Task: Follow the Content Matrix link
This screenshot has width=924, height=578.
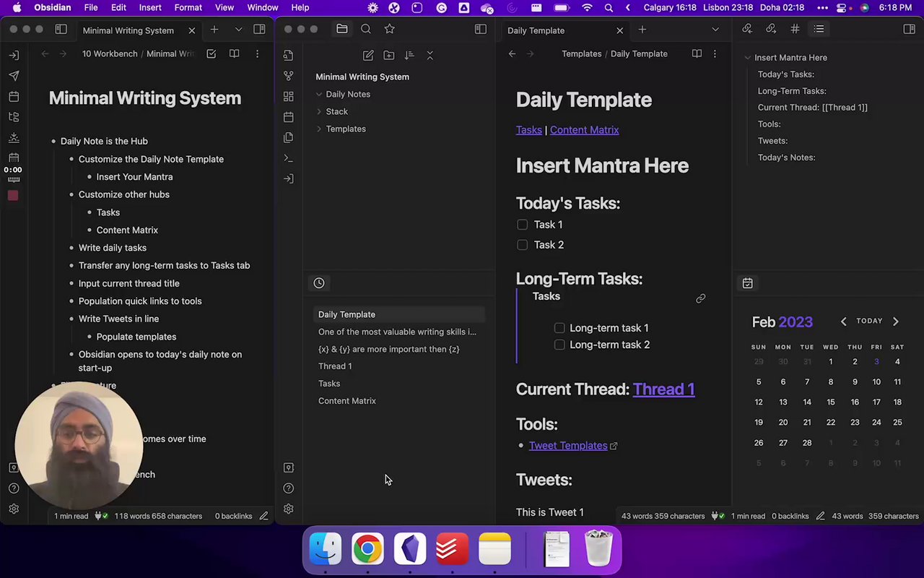Action: tap(584, 130)
